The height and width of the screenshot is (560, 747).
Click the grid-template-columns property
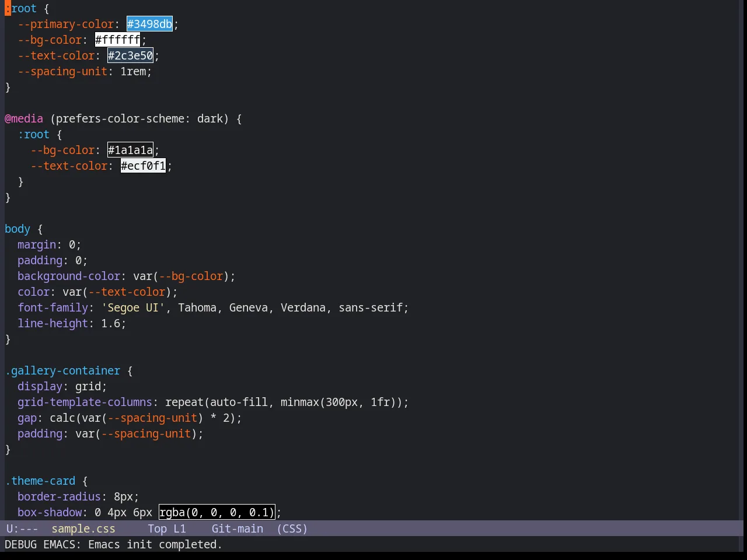[x=85, y=402]
